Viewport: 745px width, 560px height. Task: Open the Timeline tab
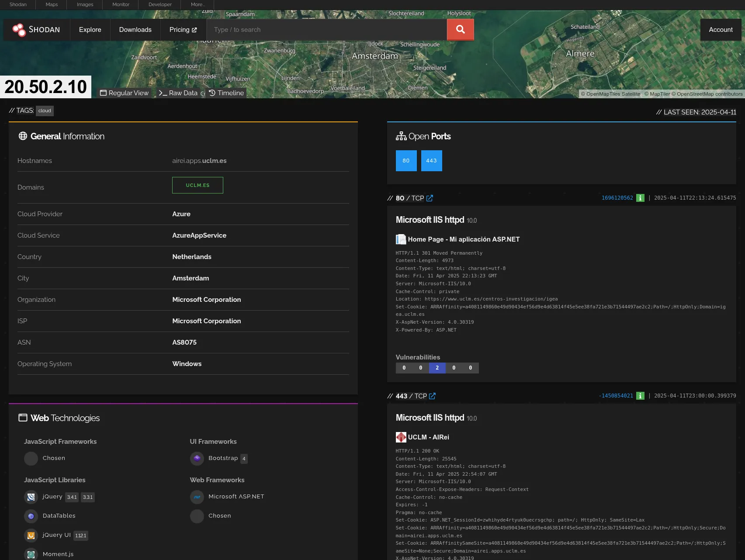click(226, 93)
